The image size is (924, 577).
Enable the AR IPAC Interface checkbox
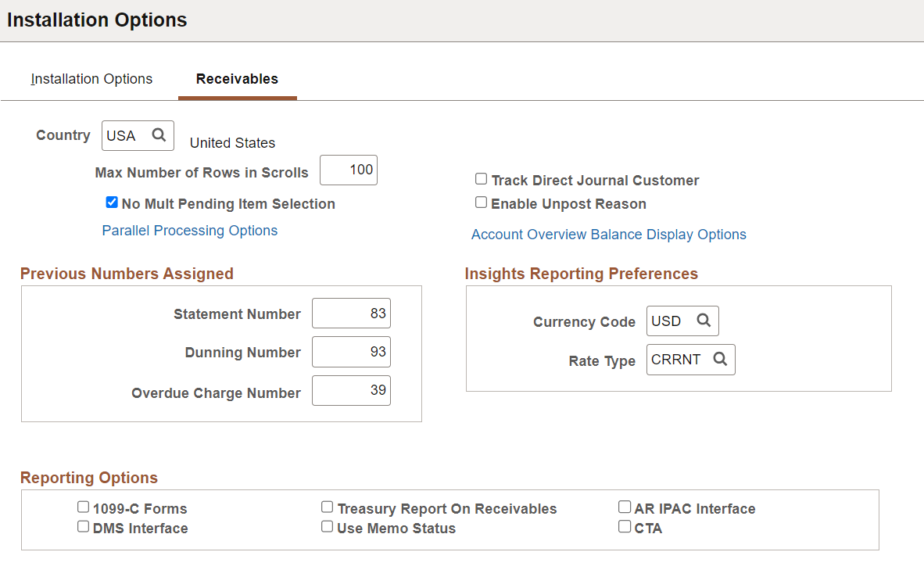[x=625, y=507]
